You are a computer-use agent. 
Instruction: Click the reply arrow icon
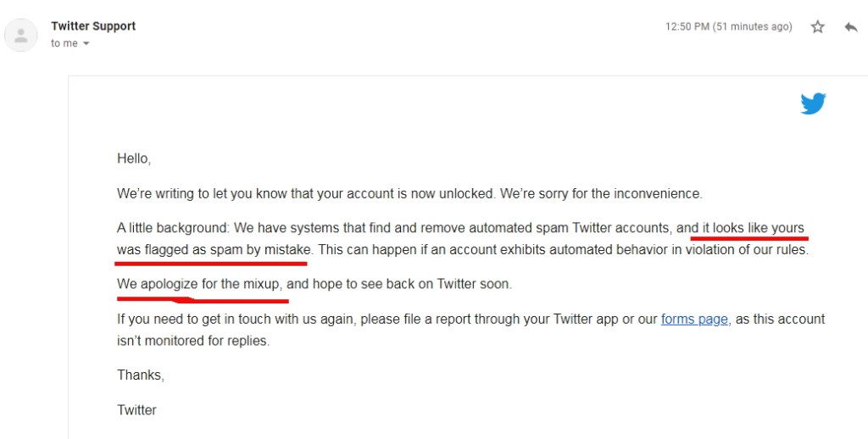(851, 27)
